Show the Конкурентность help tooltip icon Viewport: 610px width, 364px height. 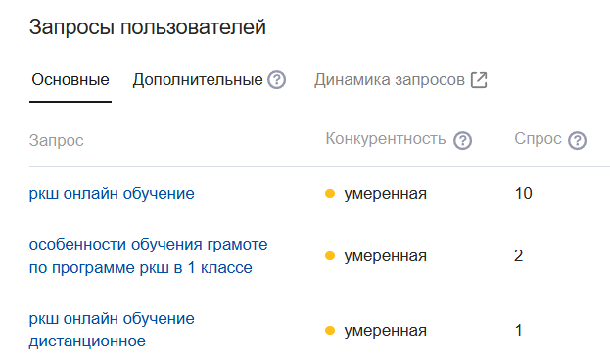coord(462,140)
